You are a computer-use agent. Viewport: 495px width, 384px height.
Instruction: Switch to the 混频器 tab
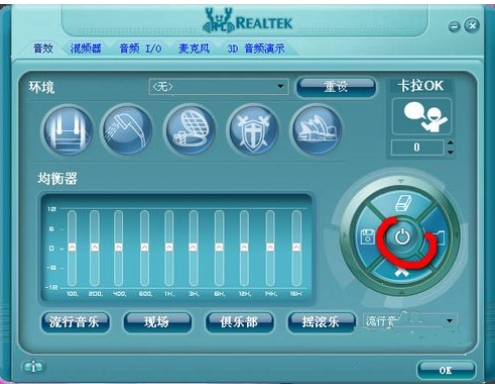(86, 48)
